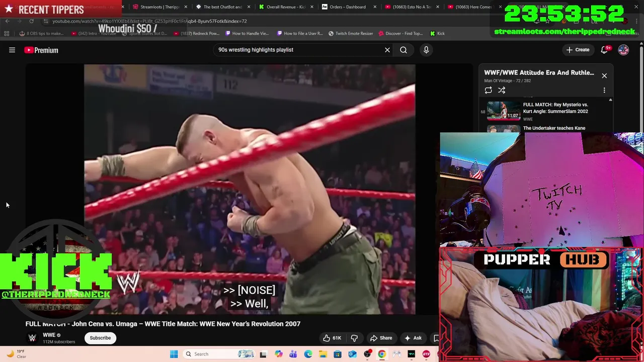
Task: Open Discover - Find Top... bookmark
Action: click(x=400, y=33)
